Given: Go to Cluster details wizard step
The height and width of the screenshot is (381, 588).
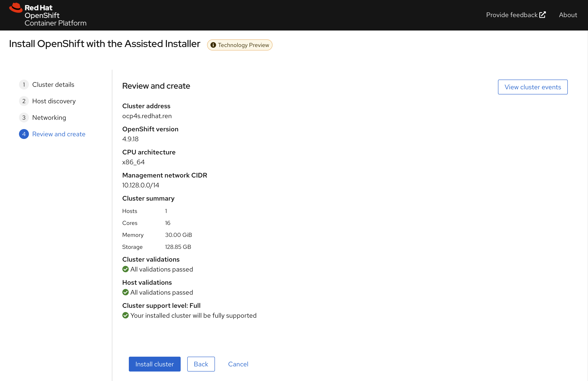Looking at the screenshot, I should [x=53, y=85].
